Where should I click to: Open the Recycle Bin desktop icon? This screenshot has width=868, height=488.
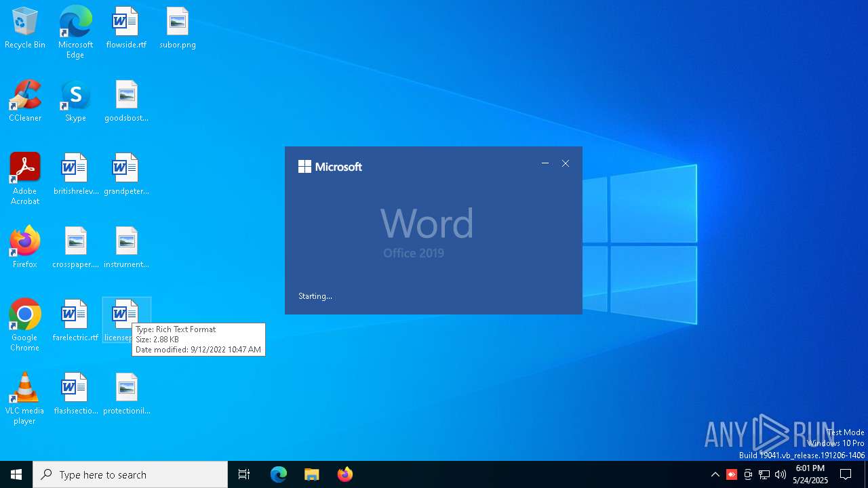coord(25,28)
